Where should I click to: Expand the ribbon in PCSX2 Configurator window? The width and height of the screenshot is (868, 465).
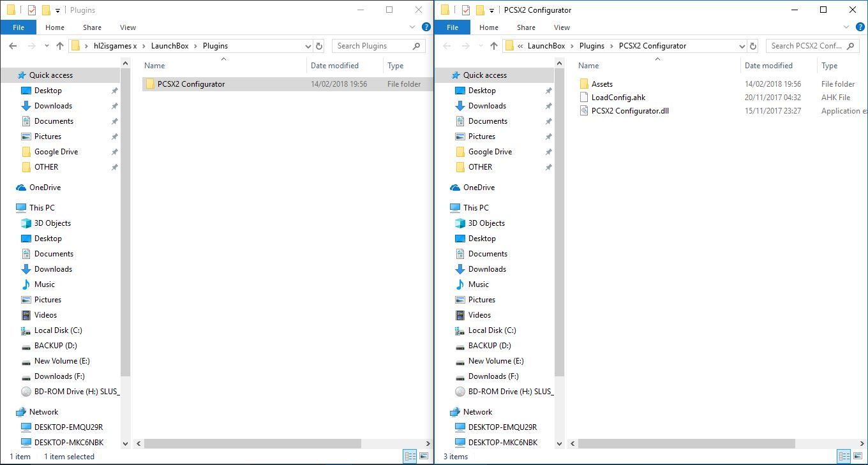tap(848, 27)
